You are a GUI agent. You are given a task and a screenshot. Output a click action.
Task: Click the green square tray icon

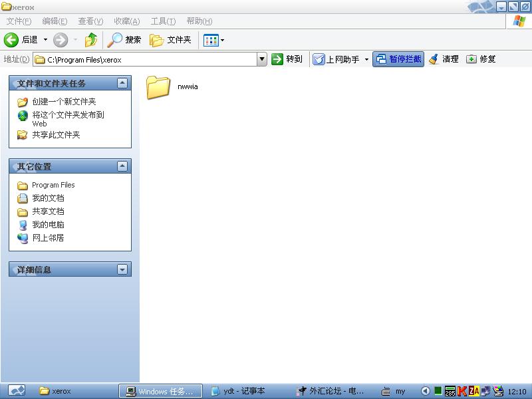pos(438,391)
